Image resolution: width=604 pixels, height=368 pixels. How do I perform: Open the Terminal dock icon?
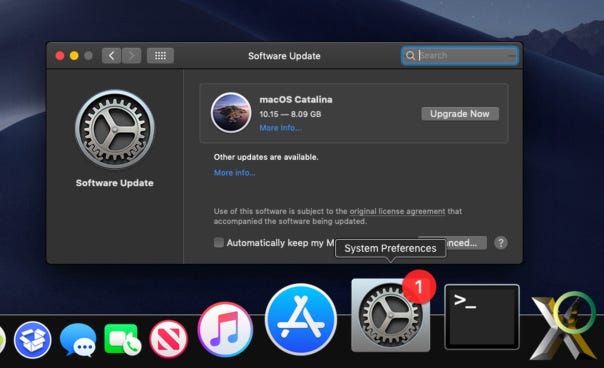pyautogui.click(x=482, y=317)
